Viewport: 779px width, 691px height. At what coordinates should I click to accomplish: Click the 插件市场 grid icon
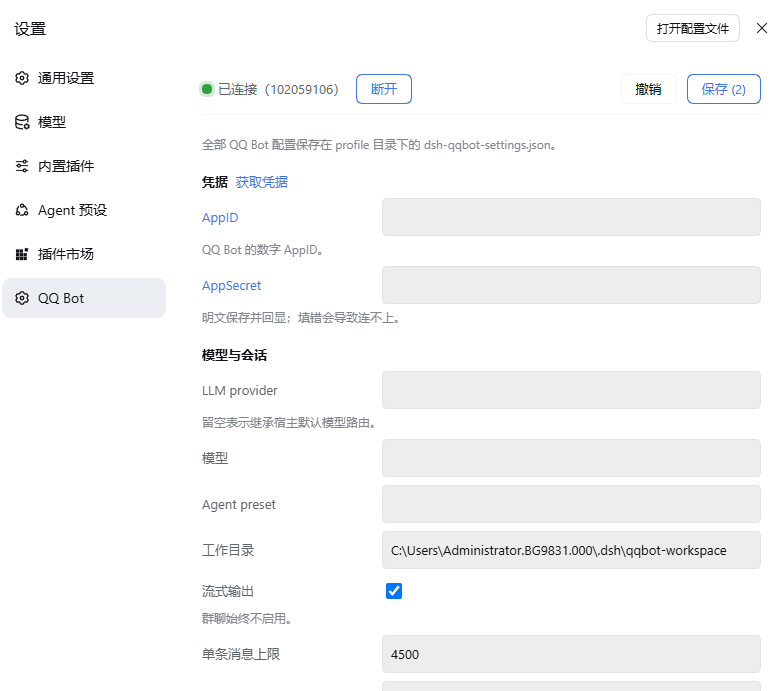pyautogui.click(x=22, y=254)
